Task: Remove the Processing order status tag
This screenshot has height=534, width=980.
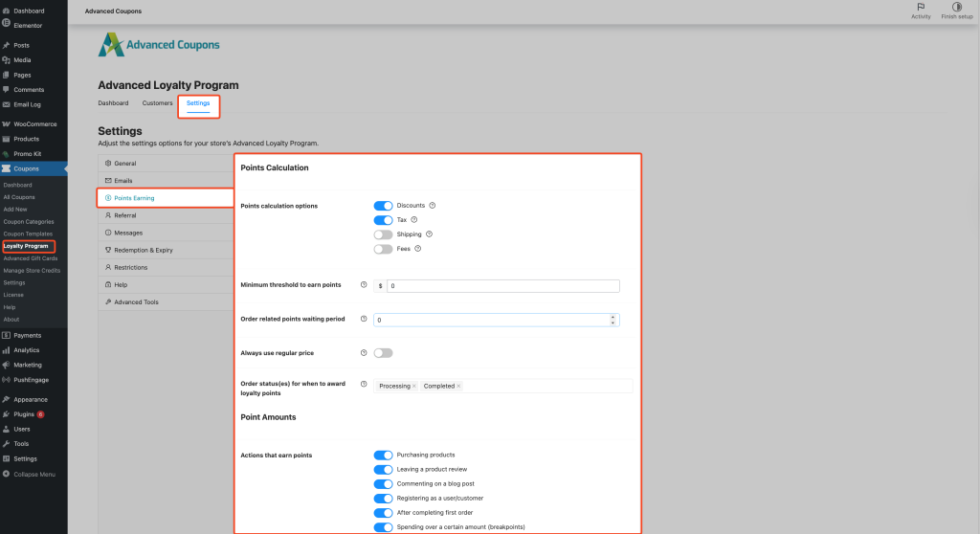Action: pyautogui.click(x=413, y=386)
